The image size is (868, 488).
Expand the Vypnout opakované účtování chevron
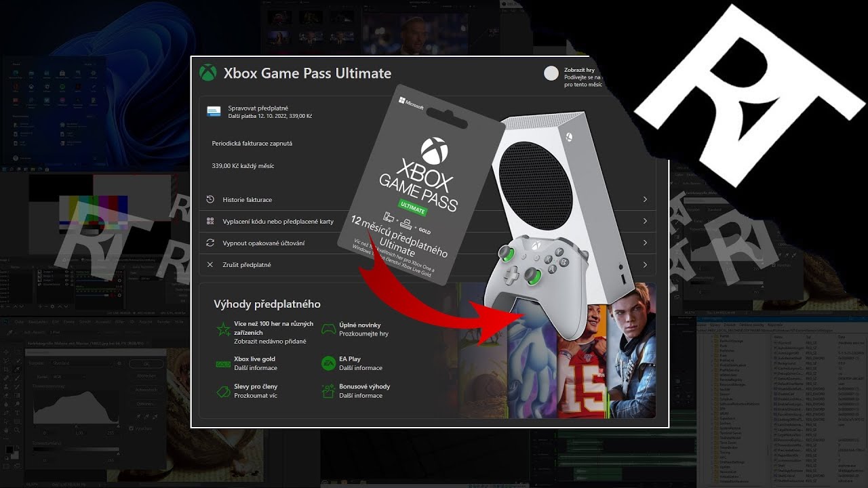coord(645,243)
